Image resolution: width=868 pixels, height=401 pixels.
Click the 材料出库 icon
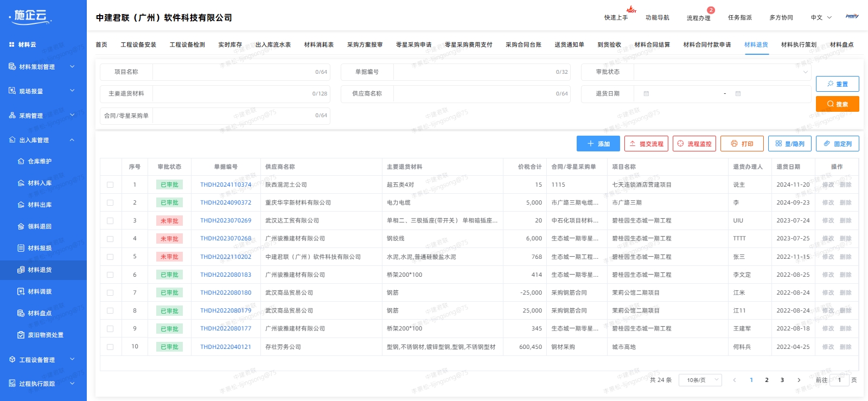pos(21,205)
